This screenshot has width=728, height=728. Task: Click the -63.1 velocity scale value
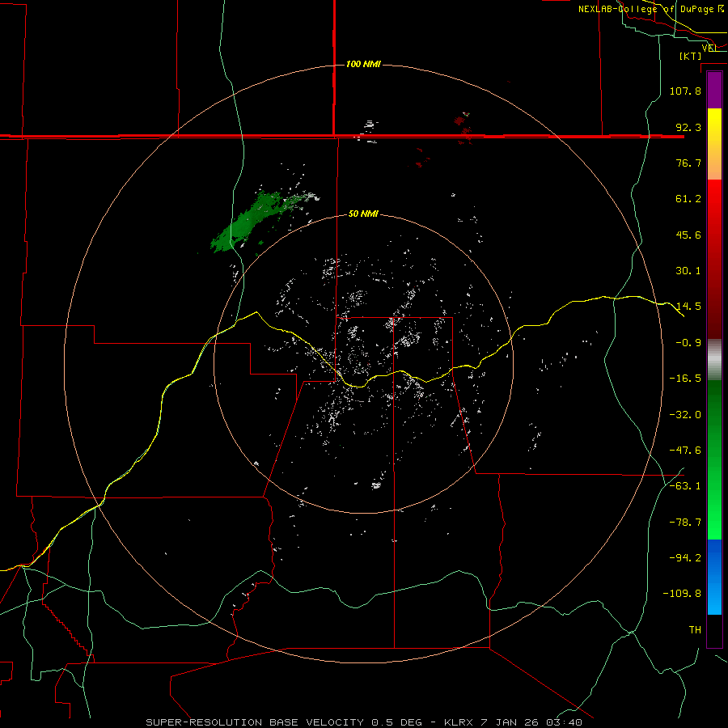pyautogui.click(x=685, y=486)
